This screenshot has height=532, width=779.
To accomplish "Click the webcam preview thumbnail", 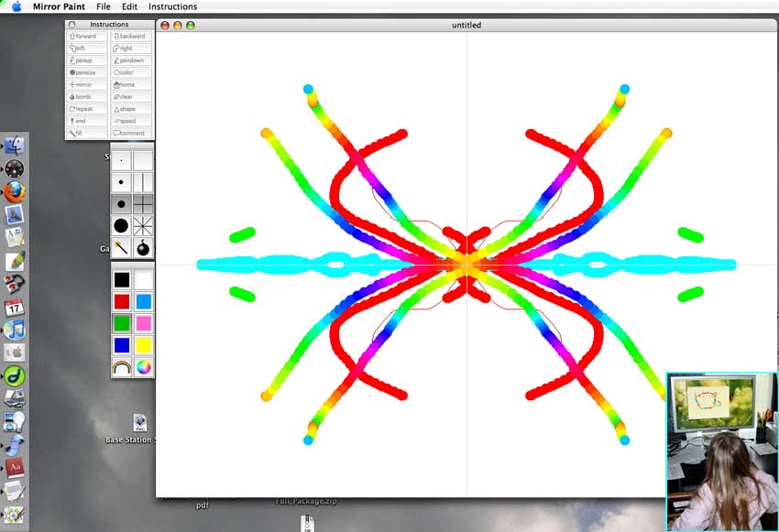I will 721,451.
